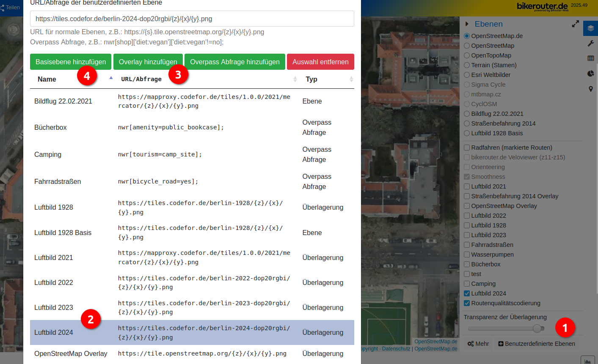Adjust the Transparenz der Überlagerung slider
This screenshot has width=598, height=364.
tap(537, 328)
